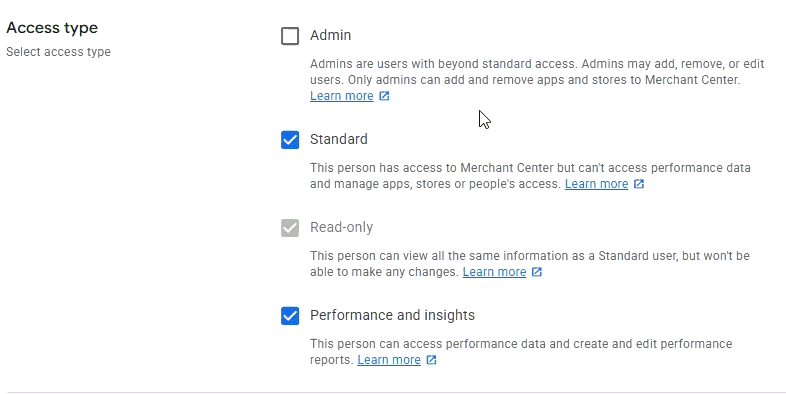Click the Admins description paragraph
Viewport: 786px width, 394px height.
(x=537, y=80)
